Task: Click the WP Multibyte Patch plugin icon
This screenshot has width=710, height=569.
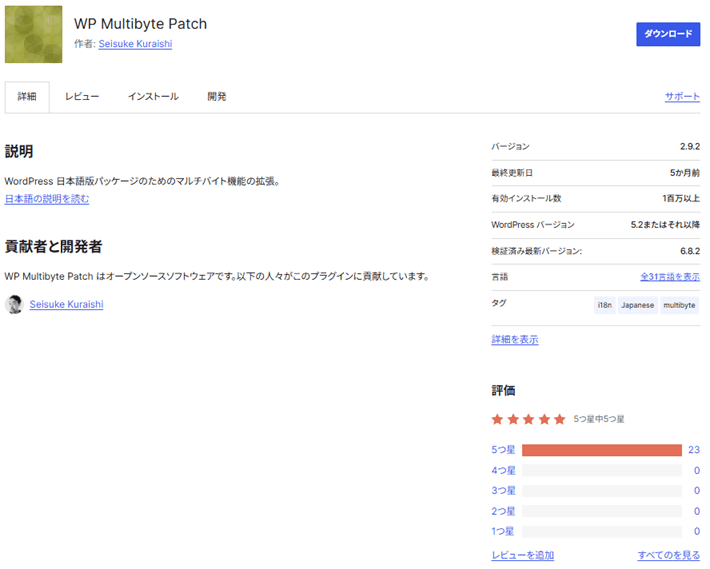Action: pos(34,34)
